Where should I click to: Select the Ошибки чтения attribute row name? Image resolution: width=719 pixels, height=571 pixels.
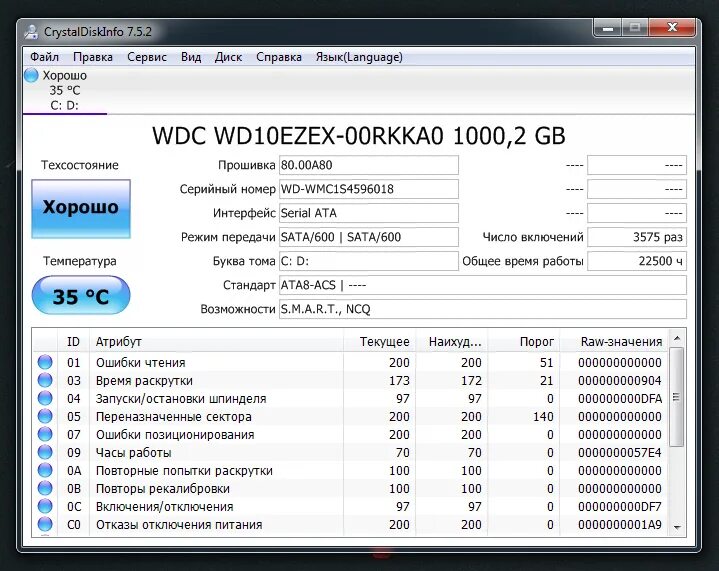coord(140,362)
